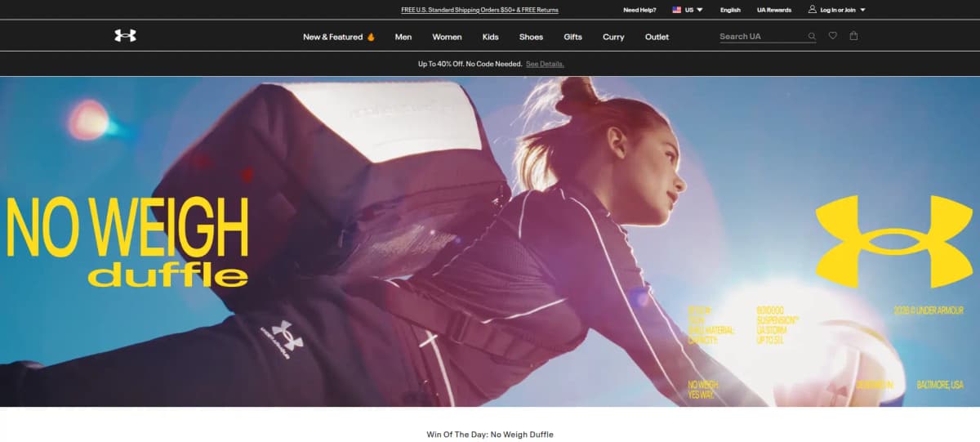The image size is (980, 442).
Task: Open the shopping bag icon
Action: pyautogui.click(x=853, y=35)
